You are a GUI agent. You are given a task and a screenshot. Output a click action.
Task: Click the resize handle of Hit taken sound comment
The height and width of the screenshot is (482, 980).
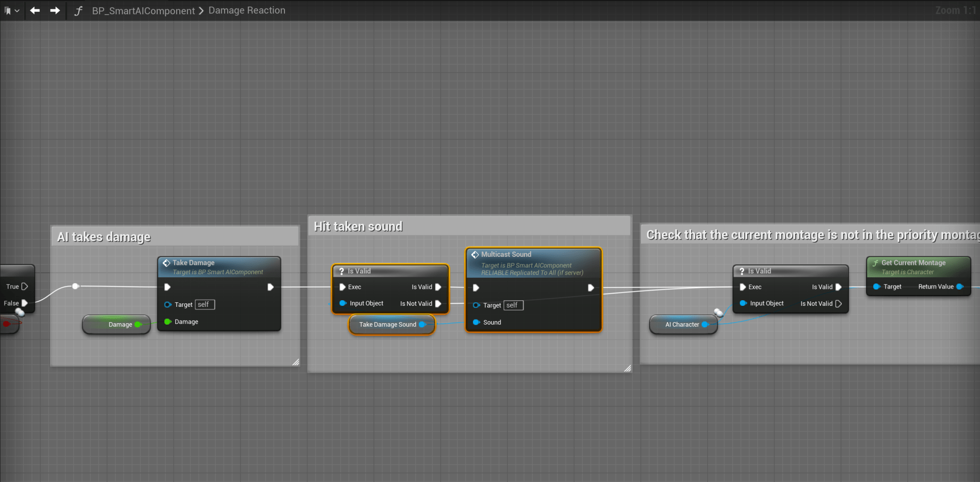pyautogui.click(x=628, y=368)
